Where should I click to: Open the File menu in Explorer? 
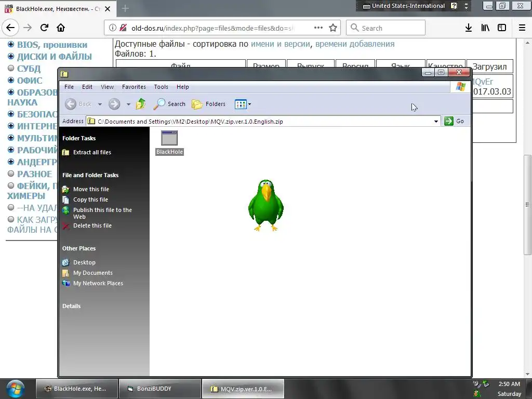[x=69, y=87]
